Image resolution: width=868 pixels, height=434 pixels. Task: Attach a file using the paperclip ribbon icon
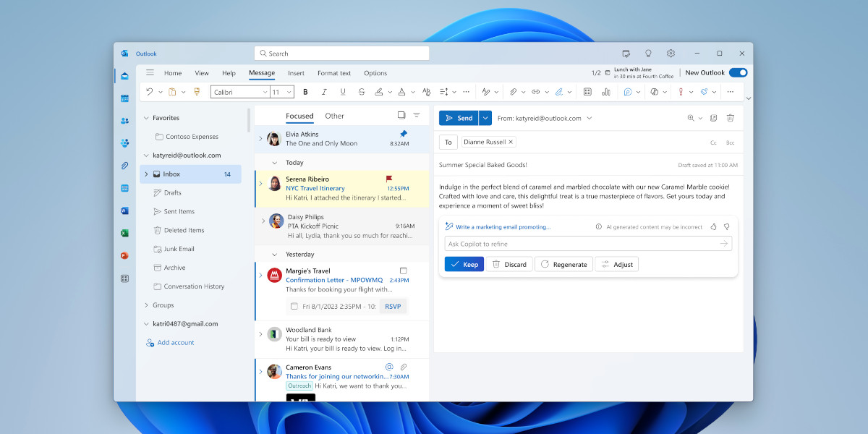[515, 92]
